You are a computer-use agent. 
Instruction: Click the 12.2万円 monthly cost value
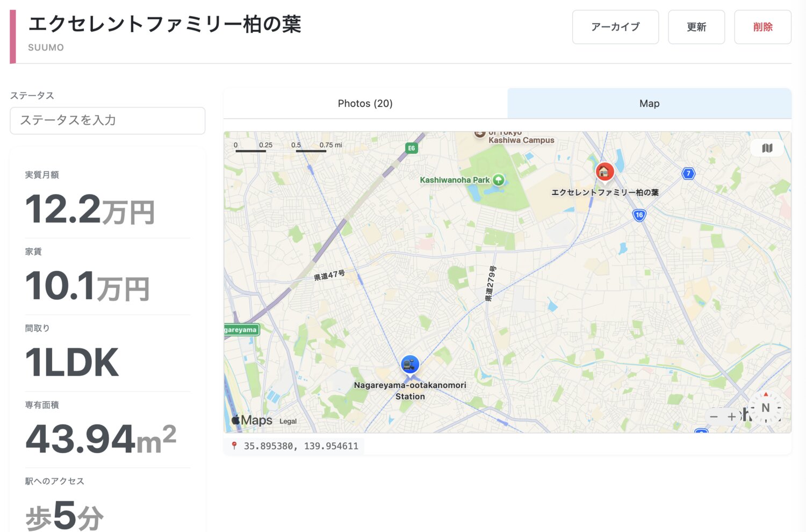coord(90,210)
